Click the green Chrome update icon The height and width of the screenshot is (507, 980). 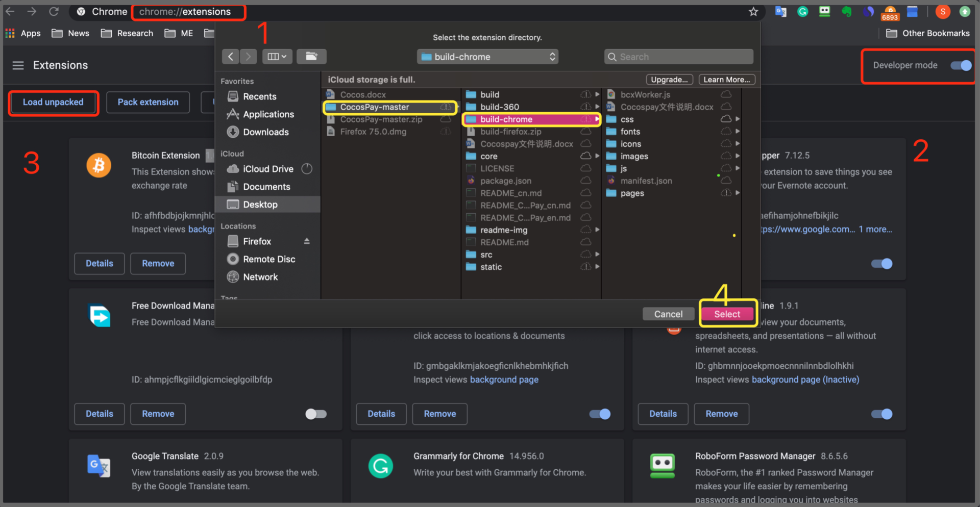965,11
